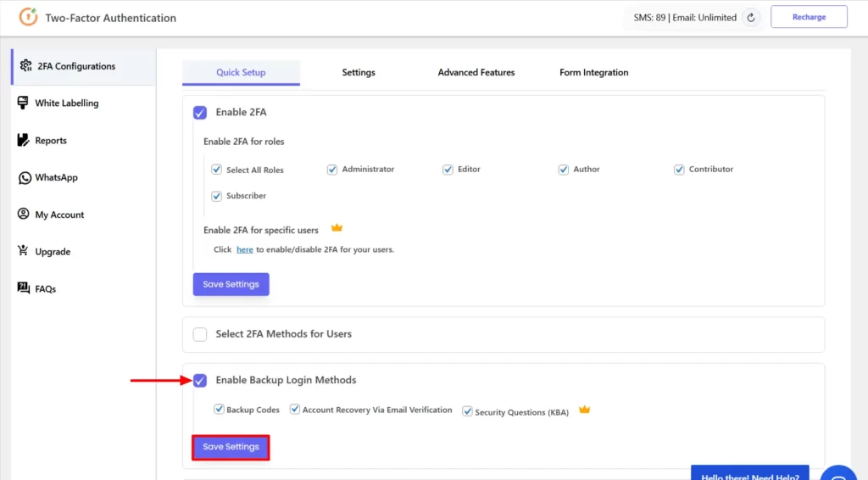Viewport: 868px width, 480px height.
Task: Click crown icon next to Security Questions
Action: (584, 410)
